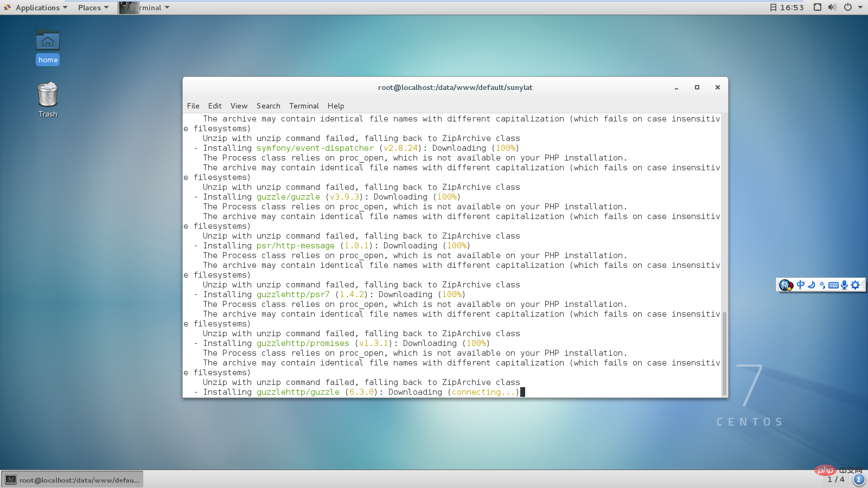The image size is (868, 488).
Task: Toggle Chinese punctuation mode
Action: [822, 285]
